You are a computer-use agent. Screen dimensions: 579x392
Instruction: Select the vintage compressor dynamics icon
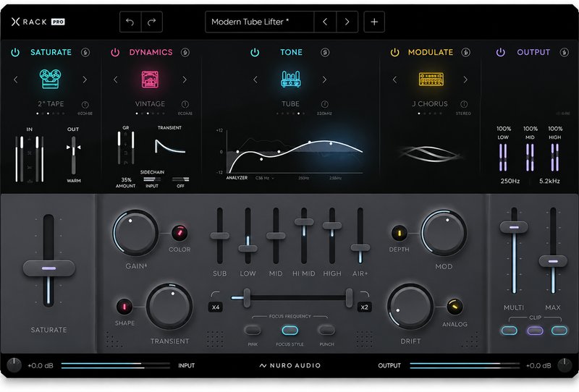pos(150,80)
